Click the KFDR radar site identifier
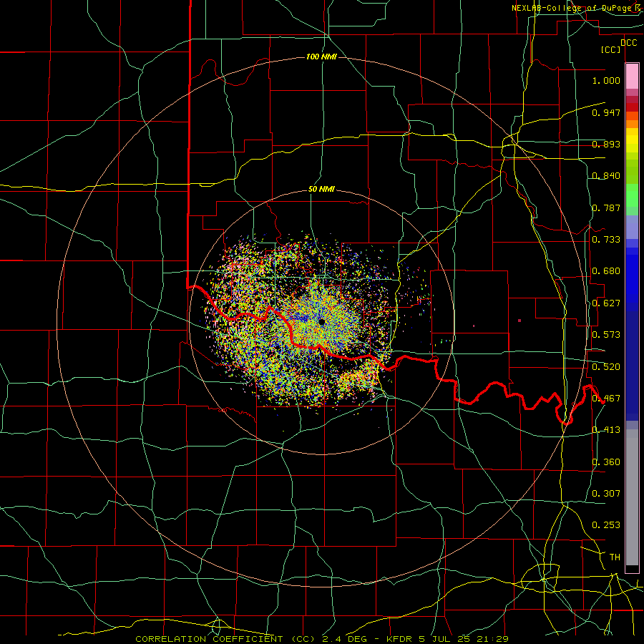Screen dimensions: 644x644 pos(400,639)
